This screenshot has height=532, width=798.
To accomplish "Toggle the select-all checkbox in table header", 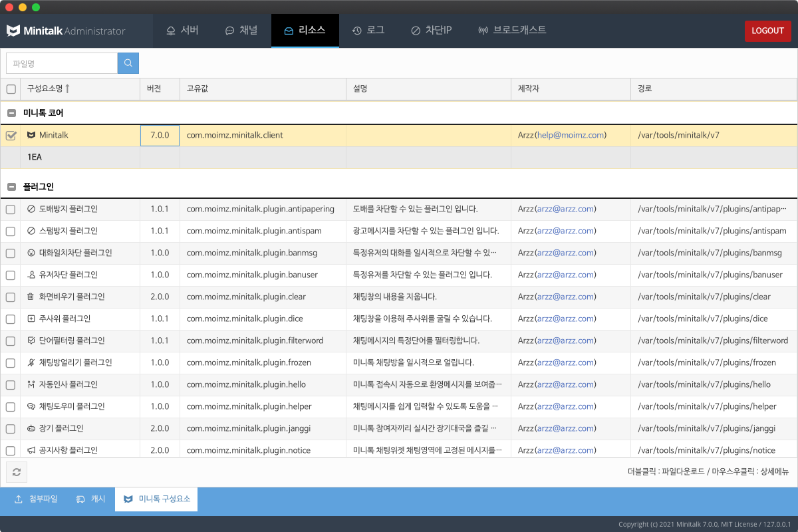I will 11,89.
